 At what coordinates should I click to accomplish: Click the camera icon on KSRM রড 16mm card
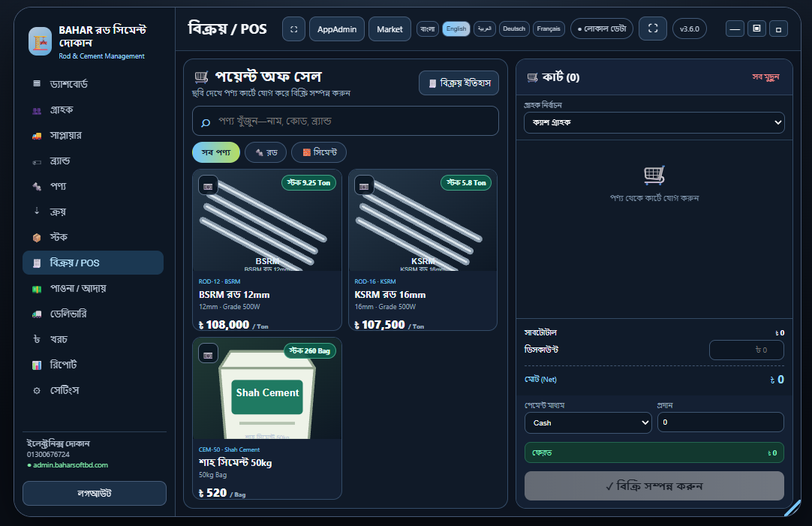[x=364, y=186]
